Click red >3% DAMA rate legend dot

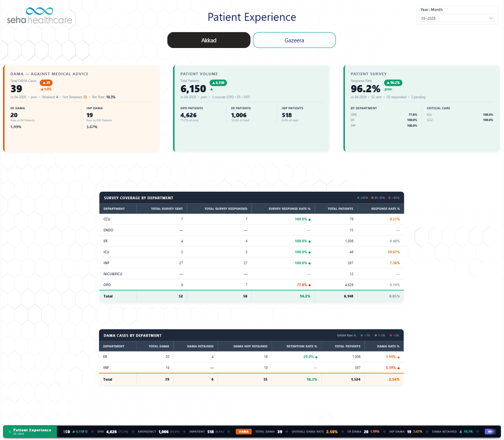(391, 335)
